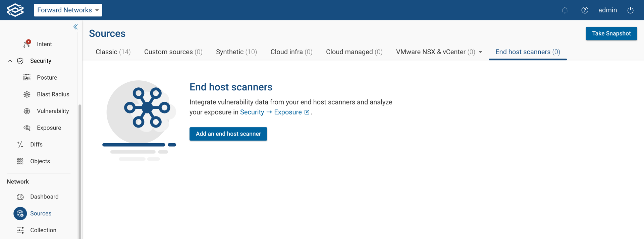The width and height of the screenshot is (644, 239).
Task: Click the external link icon after Exposure
Action: point(307,112)
